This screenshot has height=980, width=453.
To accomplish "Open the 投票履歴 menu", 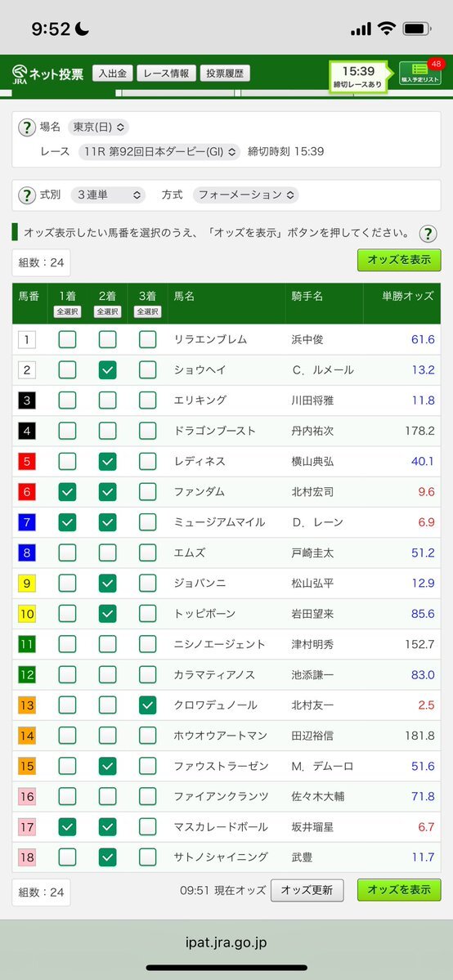I will click(x=225, y=74).
